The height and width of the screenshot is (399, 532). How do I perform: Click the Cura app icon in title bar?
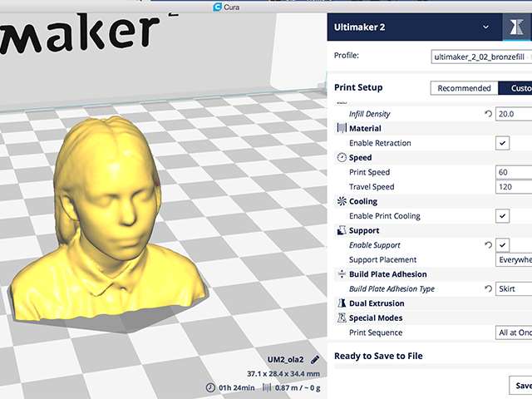point(217,7)
